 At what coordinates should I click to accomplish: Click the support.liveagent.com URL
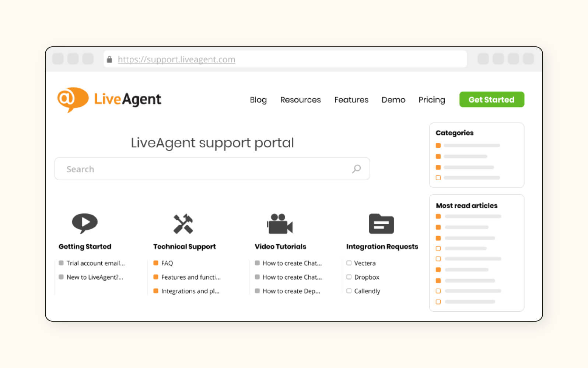coord(176,60)
